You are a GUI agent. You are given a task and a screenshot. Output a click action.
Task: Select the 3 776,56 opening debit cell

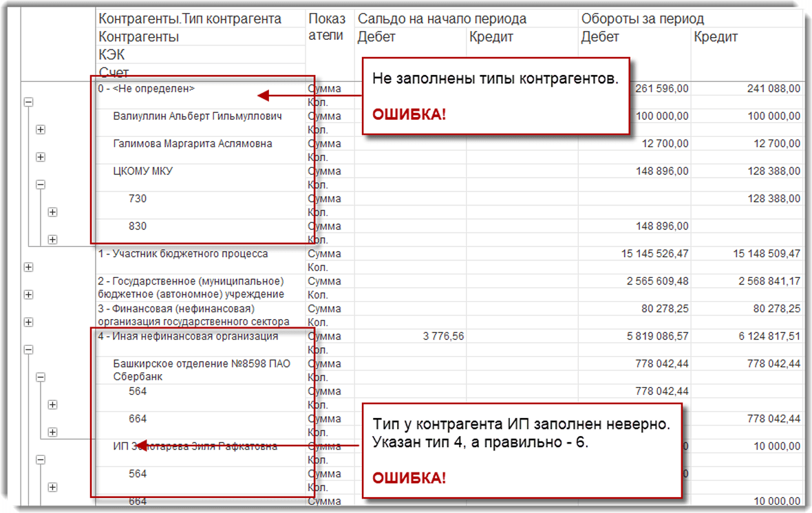coord(437,336)
